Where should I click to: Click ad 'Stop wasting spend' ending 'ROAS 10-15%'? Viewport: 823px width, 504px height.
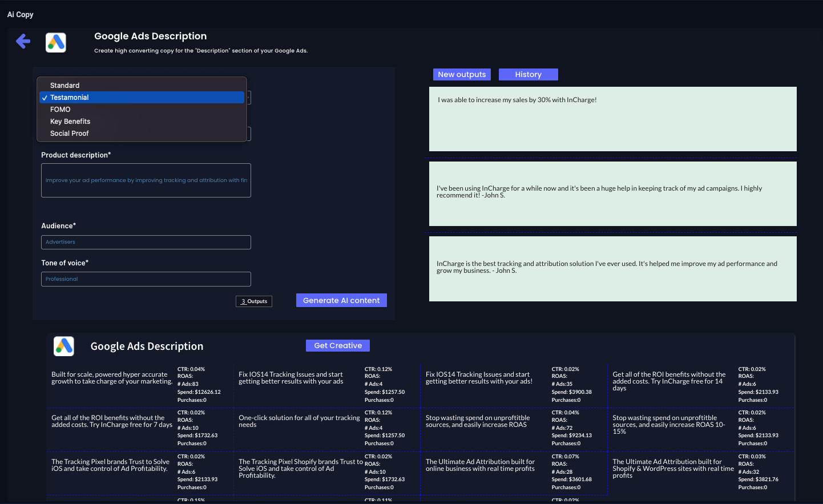669,425
